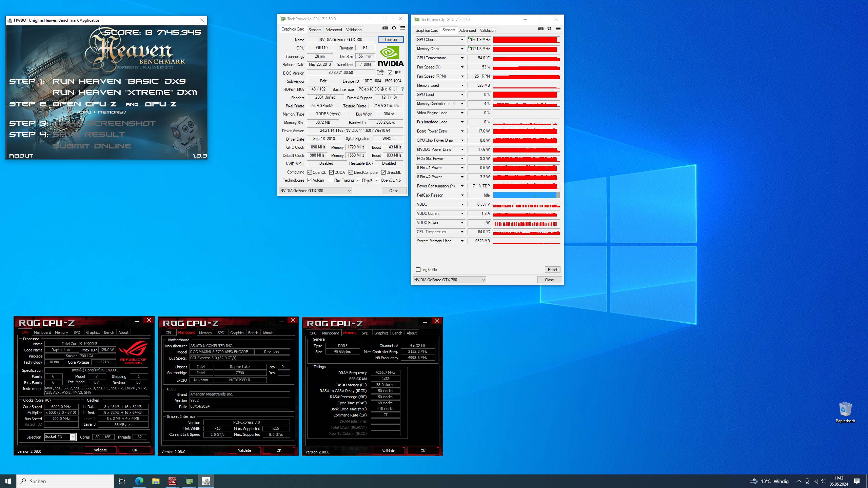Image resolution: width=868 pixels, height=488 pixels.
Task: Open Board Power Draw sensor dropdown
Action: pos(462,131)
